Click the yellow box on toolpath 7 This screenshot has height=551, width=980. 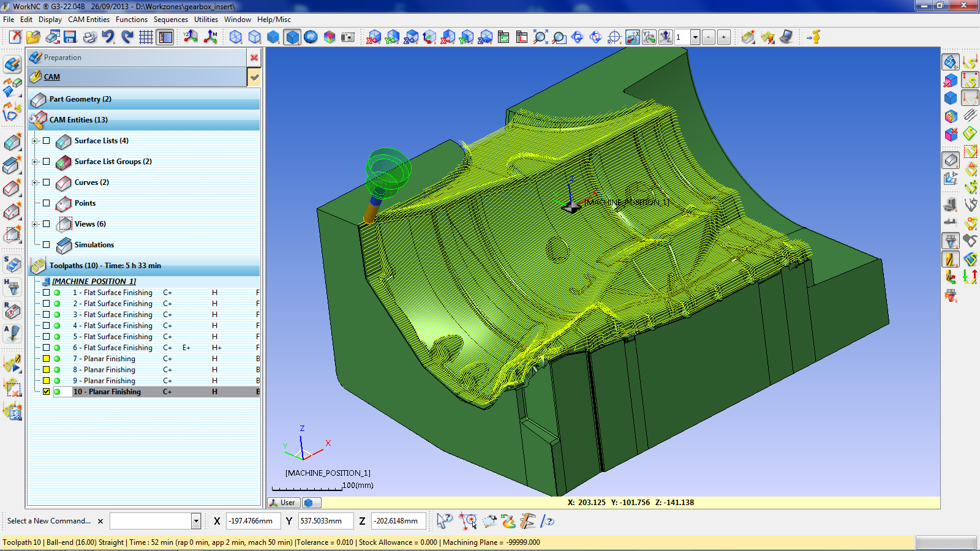pos(47,359)
